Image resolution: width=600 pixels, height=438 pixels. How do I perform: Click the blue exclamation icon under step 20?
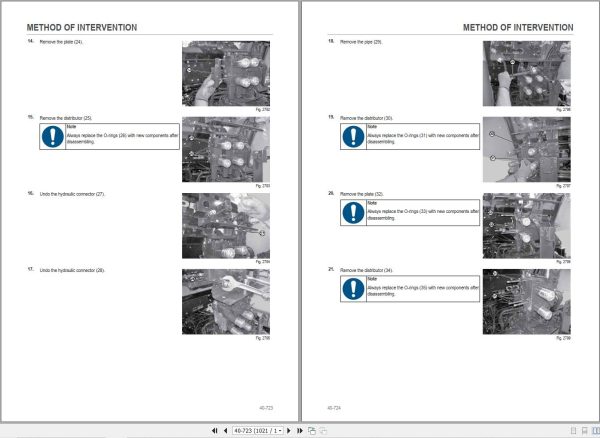[354, 213]
